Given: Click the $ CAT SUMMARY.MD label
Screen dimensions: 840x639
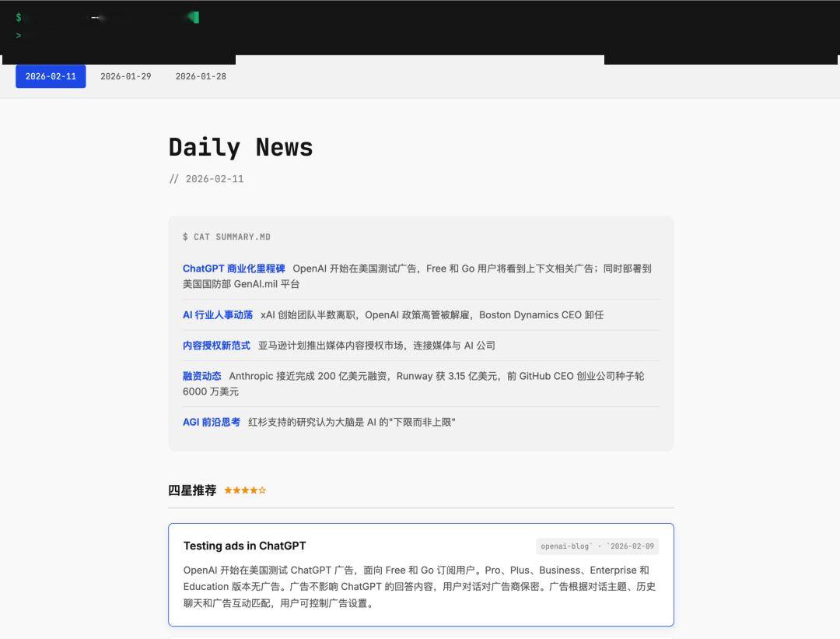Looking at the screenshot, I should (226, 237).
